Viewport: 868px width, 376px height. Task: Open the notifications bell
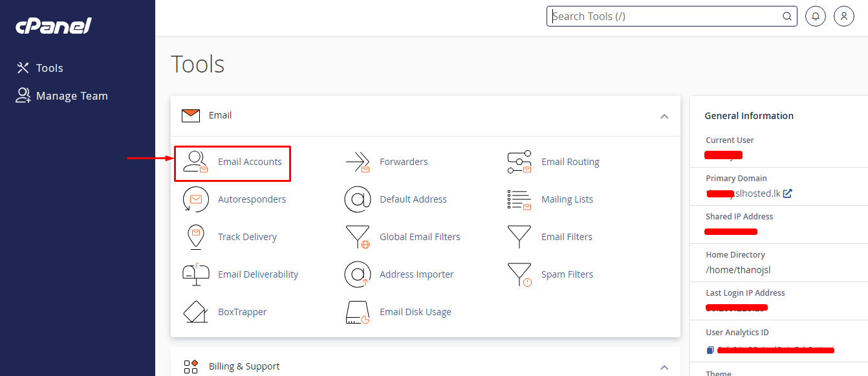click(815, 16)
